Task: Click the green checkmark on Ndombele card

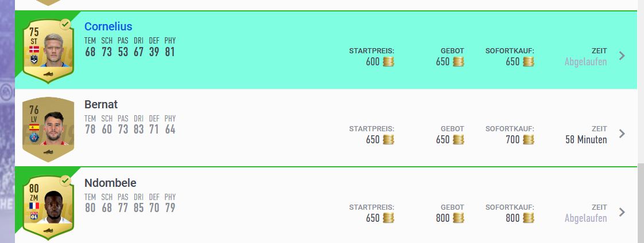Action: (x=65, y=181)
